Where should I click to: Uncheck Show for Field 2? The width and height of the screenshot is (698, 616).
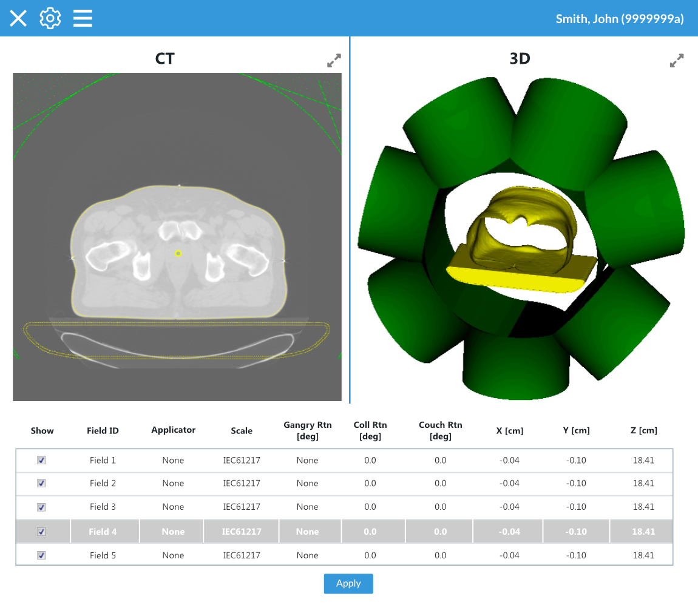pyautogui.click(x=41, y=484)
